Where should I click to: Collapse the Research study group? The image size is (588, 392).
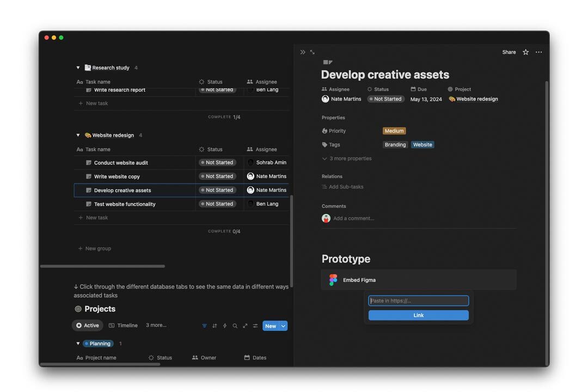78,68
